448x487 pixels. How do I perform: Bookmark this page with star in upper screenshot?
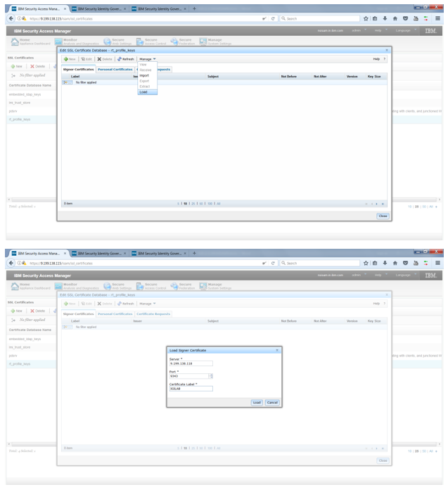tap(366, 19)
